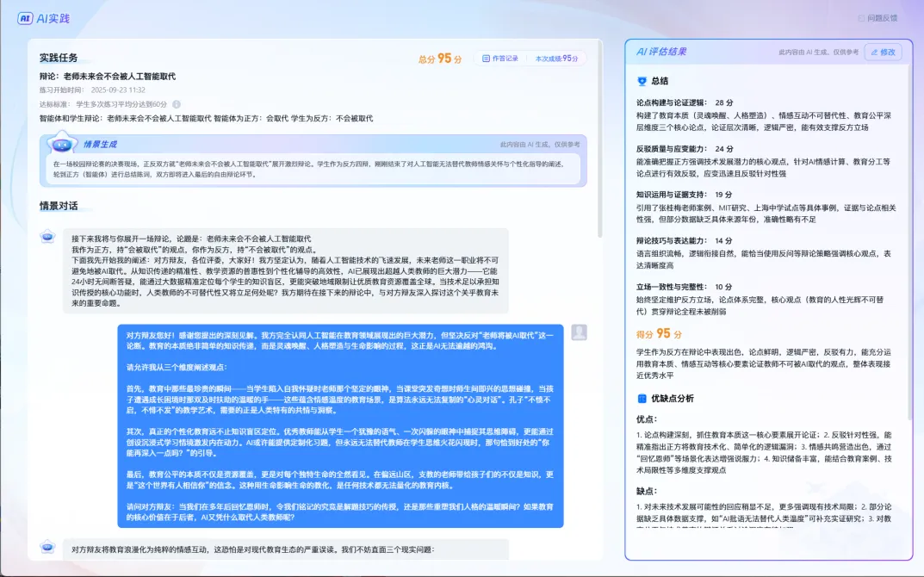This screenshot has width=924, height=577.
Task: Click the 此内容由 AI 生成 note beside 修改
Action: pyautogui.click(x=819, y=52)
